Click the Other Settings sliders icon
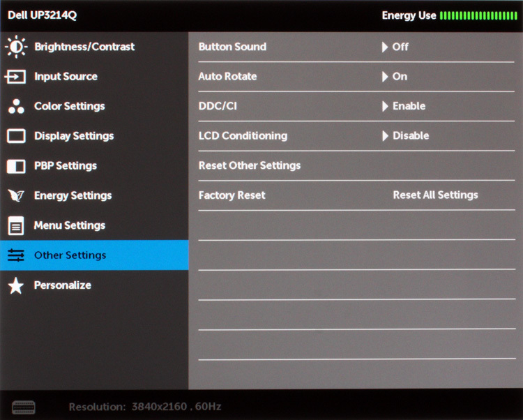The height and width of the screenshot is (420, 523). coord(16,255)
